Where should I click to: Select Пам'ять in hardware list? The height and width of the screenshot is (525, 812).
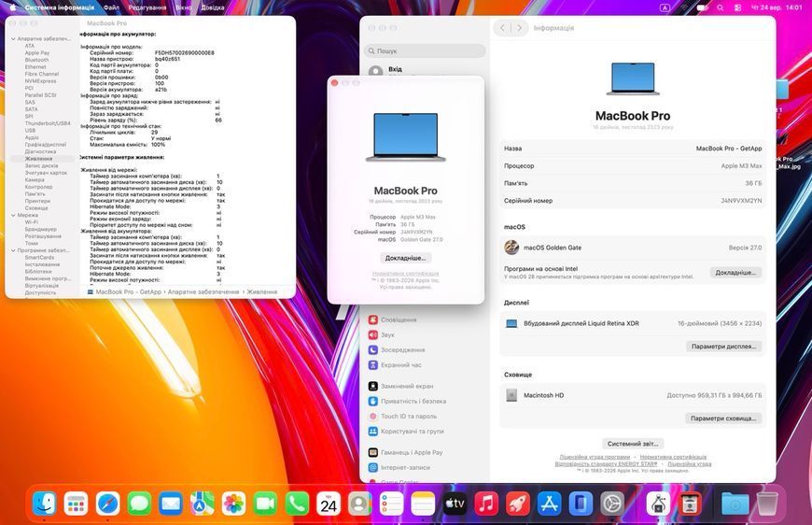coord(35,193)
